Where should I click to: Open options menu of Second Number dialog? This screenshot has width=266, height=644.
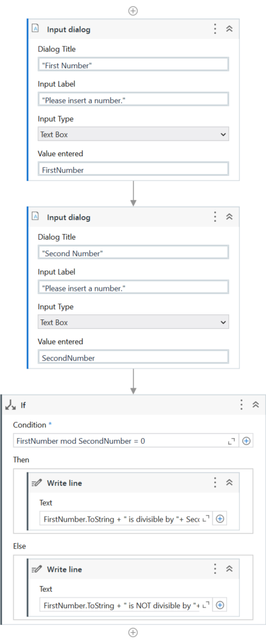pyautogui.click(x=214, y=217)
